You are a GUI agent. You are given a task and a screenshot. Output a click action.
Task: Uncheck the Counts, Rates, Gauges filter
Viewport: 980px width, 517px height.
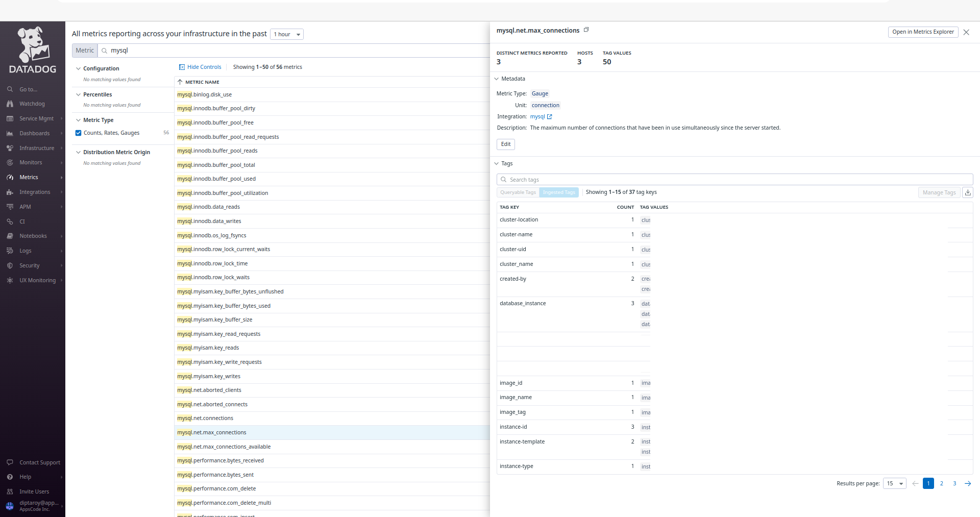[79, 133]
